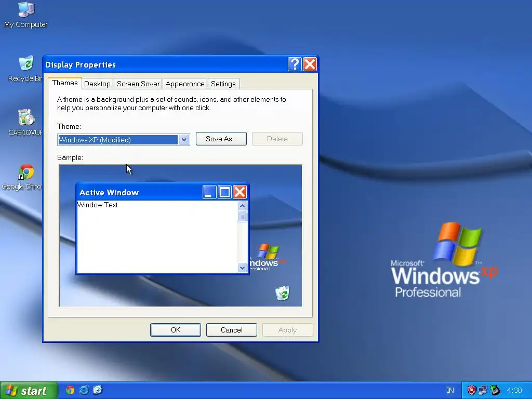Open the My Computer desktop icon
This screenshot has height=399, width=532.
(26, 15)
